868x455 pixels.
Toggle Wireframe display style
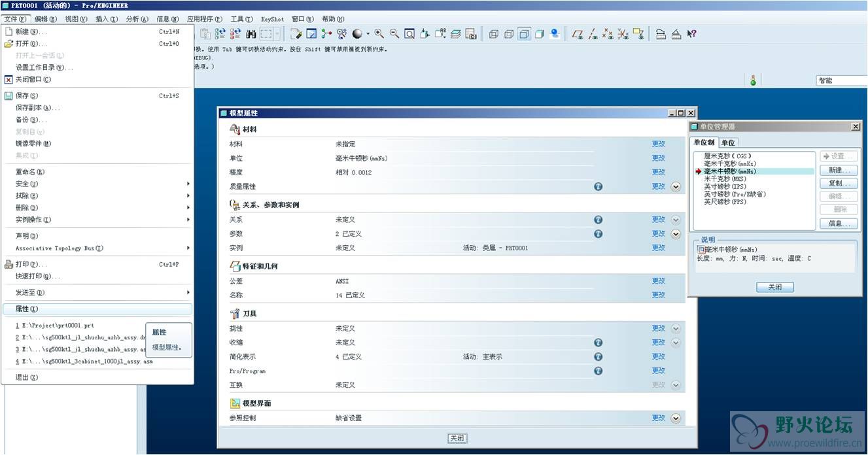pos(494,33)
